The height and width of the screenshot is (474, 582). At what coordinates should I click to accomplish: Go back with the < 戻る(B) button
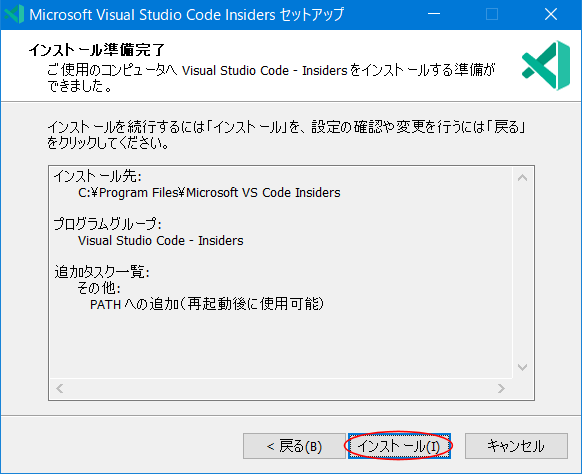pyautogui.click(x=294, y=446)
